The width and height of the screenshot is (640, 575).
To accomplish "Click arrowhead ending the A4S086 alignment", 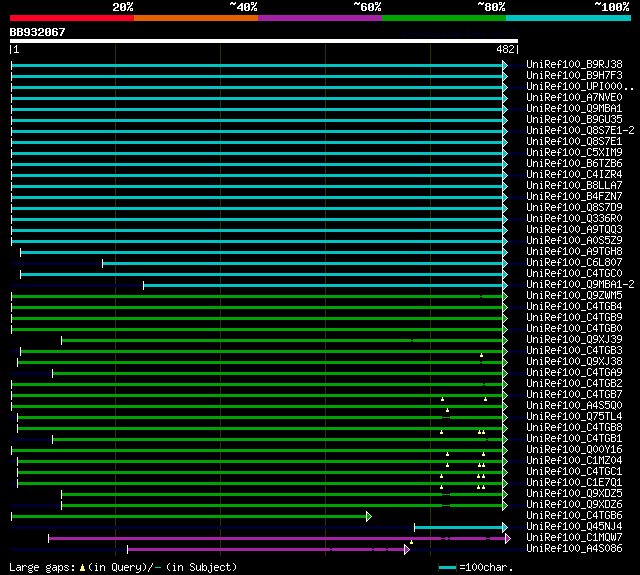I will (x=407, y=550).
